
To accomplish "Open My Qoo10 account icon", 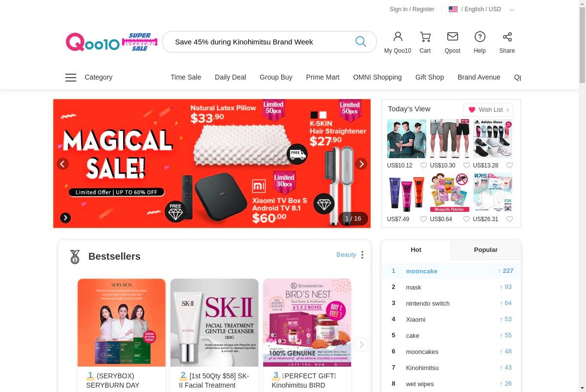I will click(x=398, y=37).
